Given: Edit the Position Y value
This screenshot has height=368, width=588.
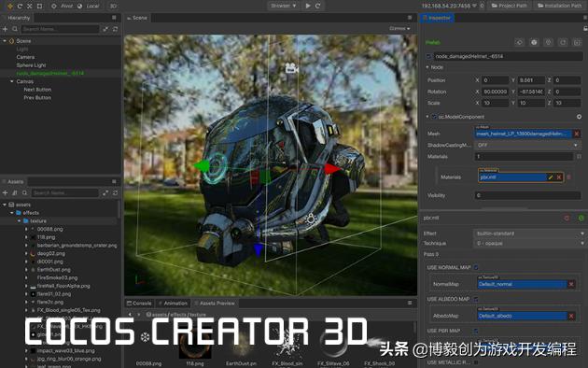Looking at the screenshot, I should 531,80.
